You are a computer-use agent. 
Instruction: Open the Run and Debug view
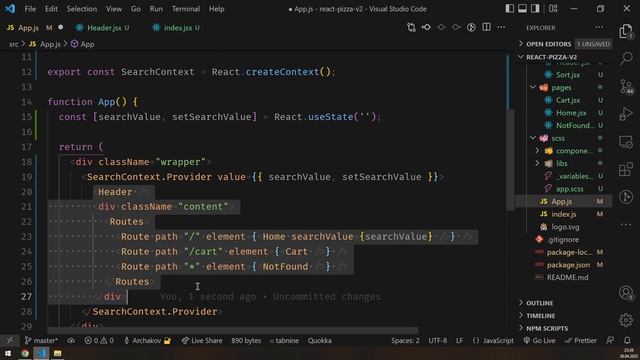[x=626, y=114]
